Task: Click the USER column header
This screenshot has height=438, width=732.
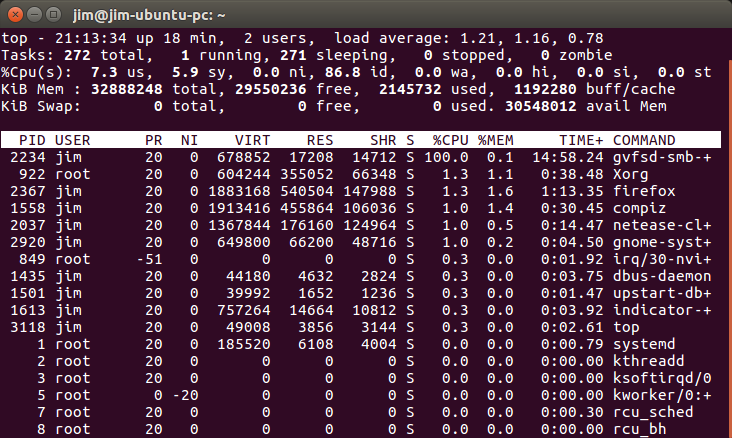Action: click(72, 140)
